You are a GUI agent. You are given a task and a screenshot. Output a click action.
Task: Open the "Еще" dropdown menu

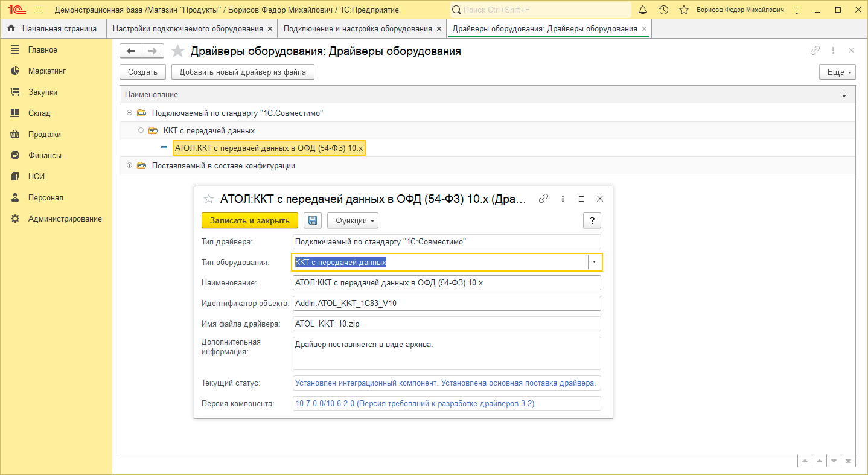(837, 72)
